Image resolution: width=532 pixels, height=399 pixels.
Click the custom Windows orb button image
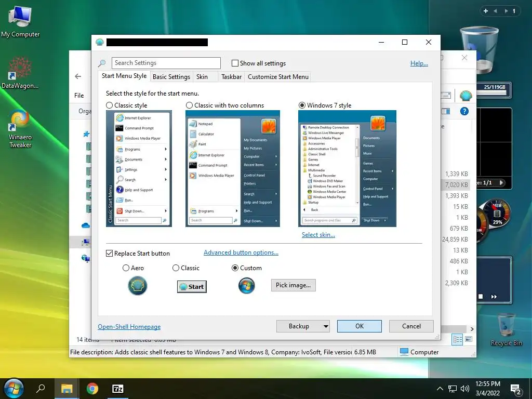[247, 286]
